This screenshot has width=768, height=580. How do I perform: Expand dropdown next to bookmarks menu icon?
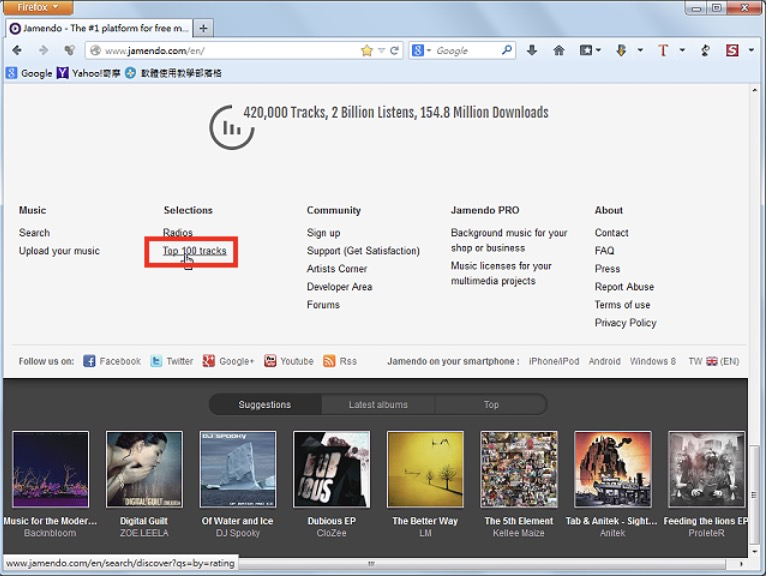coord(598,50)
